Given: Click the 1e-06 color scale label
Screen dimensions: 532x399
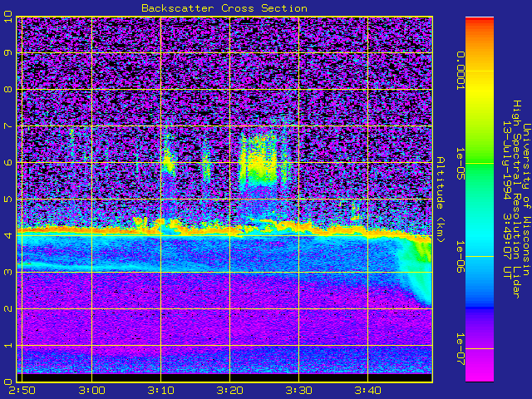Looking at the screenshot, I should pyautogui.click(x=460, y=257).
